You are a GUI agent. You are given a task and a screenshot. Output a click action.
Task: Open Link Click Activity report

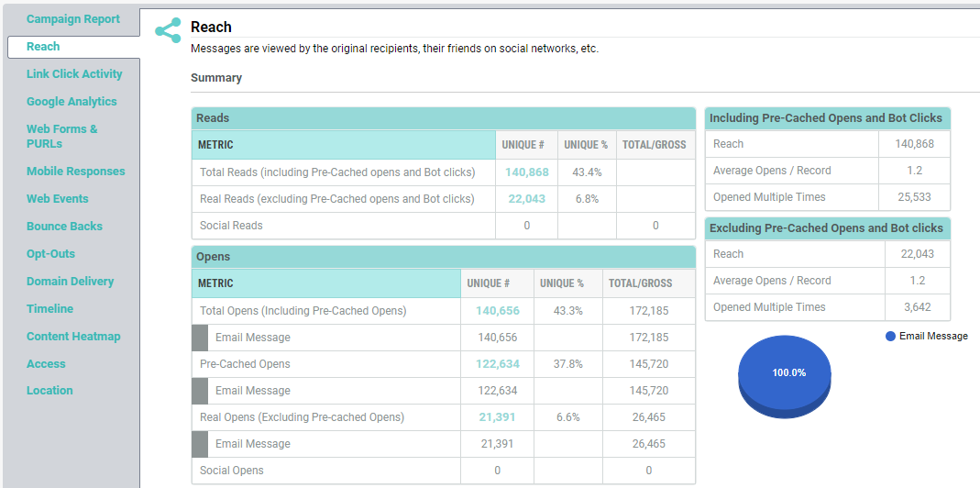coord(74,74)
